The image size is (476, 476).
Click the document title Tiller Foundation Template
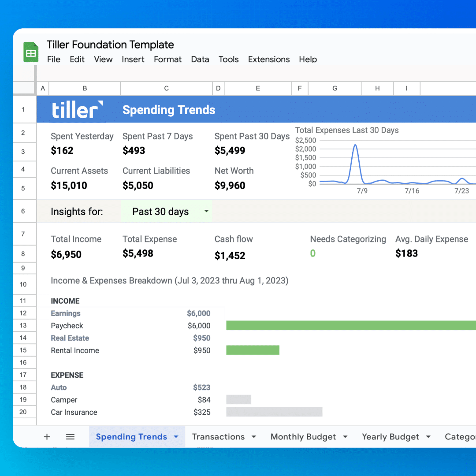click(x=110, y=45)
